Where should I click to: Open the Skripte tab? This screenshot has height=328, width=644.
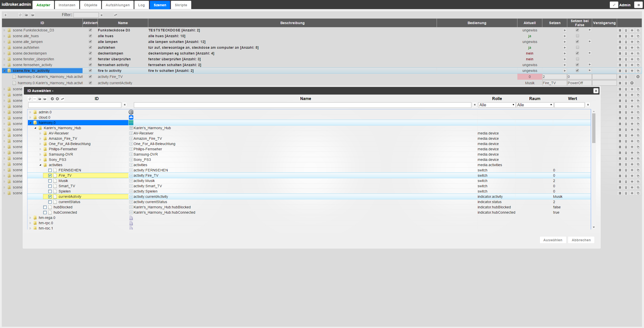(181, 5)
